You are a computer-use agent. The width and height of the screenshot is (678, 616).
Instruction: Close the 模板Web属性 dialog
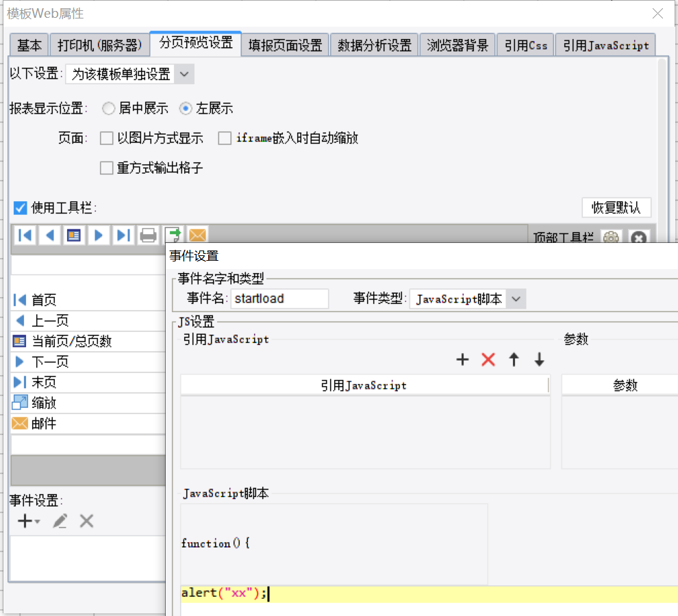[x=657, y=14]
